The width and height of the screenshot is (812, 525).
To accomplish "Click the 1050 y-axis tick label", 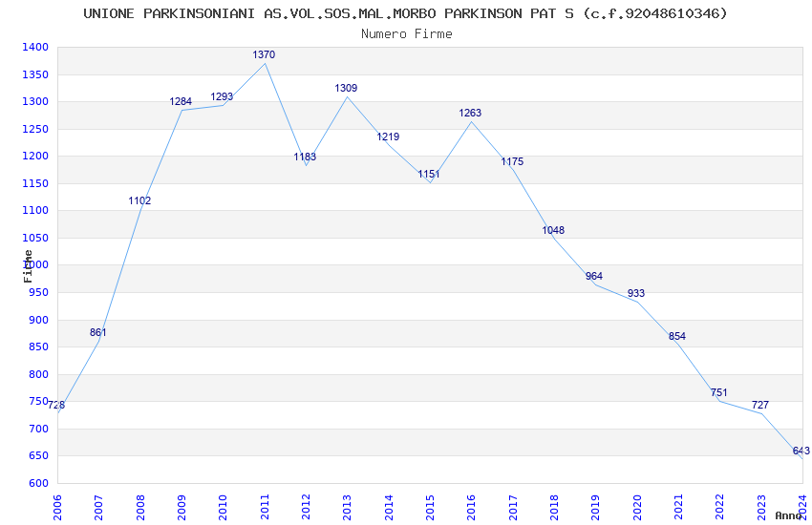I will [35, 238].
